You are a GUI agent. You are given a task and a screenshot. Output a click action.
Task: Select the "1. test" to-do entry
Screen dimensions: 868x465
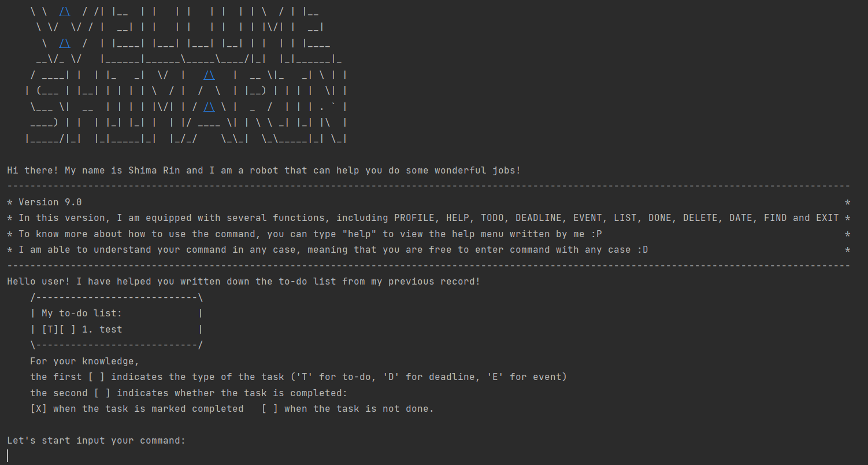pos(102,329)
